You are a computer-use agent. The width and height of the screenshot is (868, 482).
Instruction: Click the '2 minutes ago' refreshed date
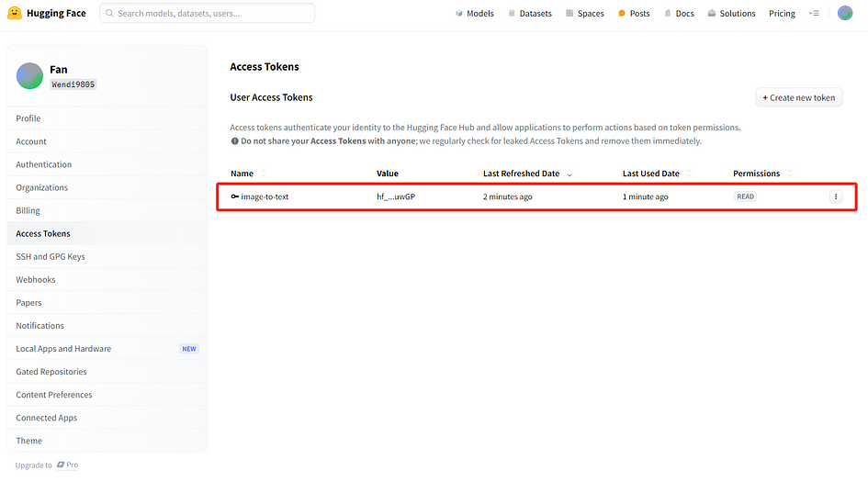coord(508,196)
